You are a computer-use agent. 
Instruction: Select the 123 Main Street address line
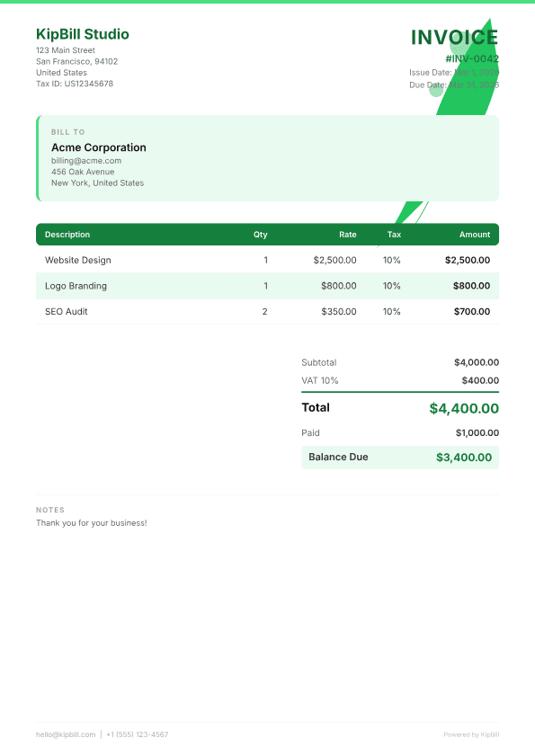[x=66, y=50]
